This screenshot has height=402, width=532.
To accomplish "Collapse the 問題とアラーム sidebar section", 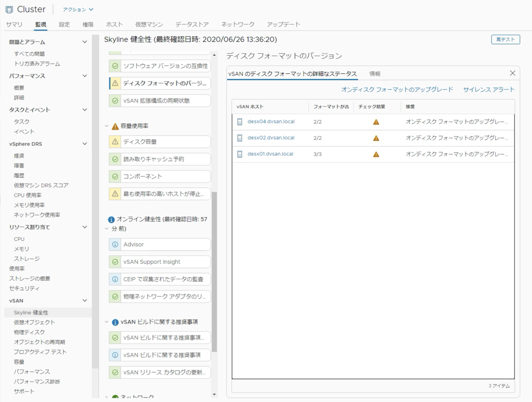I will pyautogui.click(x=85, y=42).
